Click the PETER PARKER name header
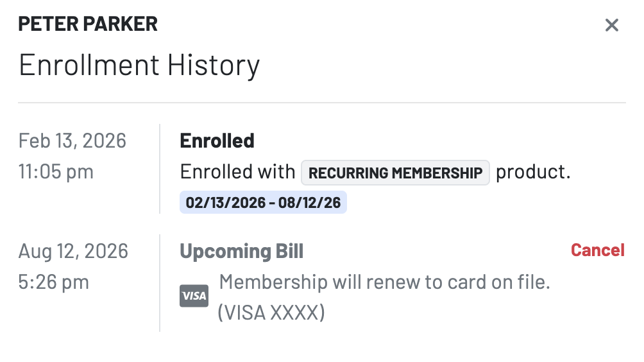Image resolution: width=644 pixels, height=362 pixels. point(88,24)
